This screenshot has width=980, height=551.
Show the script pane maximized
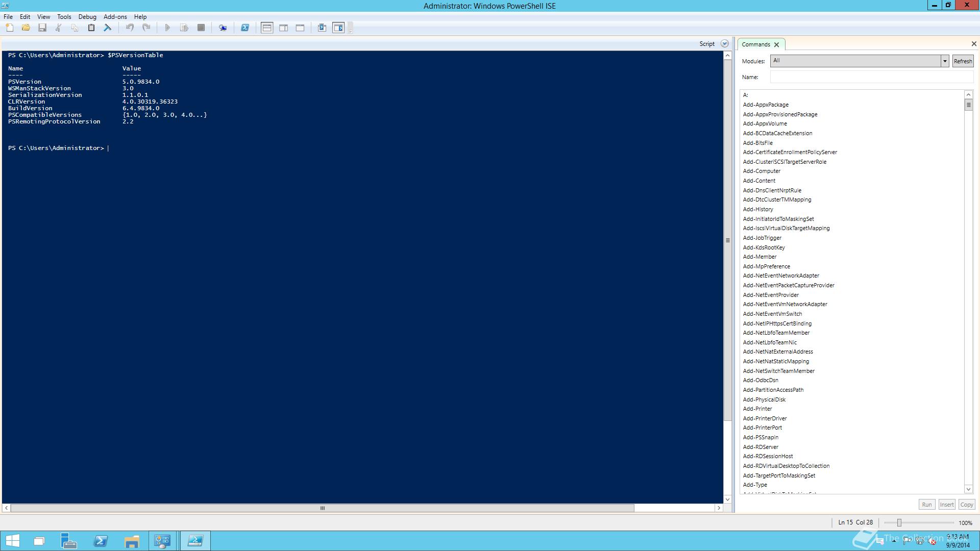tap(300, 28)
